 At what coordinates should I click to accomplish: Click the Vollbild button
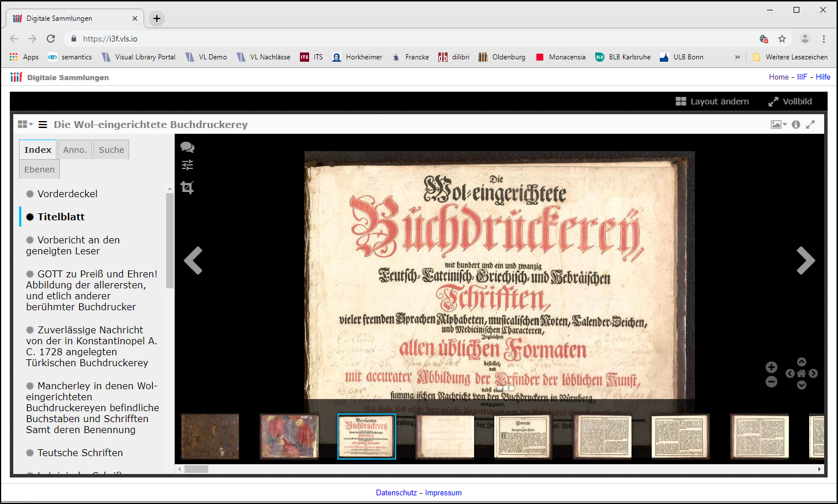coord(790,101)
